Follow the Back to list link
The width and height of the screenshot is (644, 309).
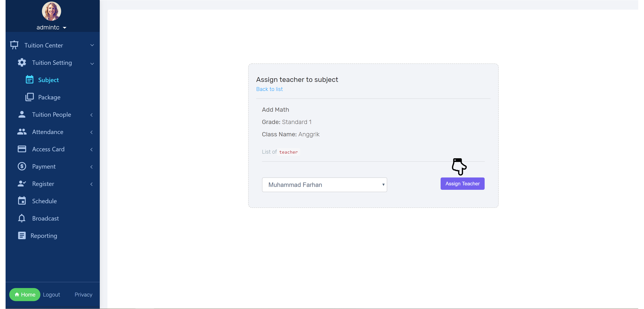(269, 89)
